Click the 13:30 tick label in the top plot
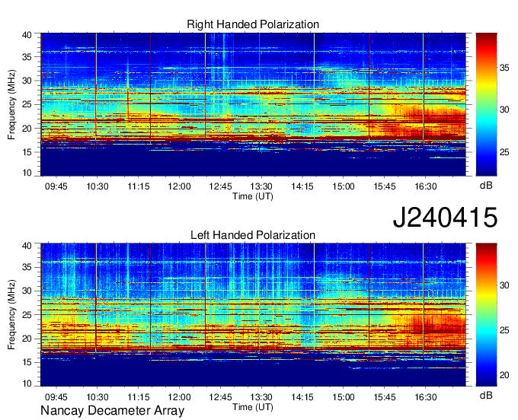The width and height of the screenshot is (518, 420). pyautogui.click(x=261, y=186)
